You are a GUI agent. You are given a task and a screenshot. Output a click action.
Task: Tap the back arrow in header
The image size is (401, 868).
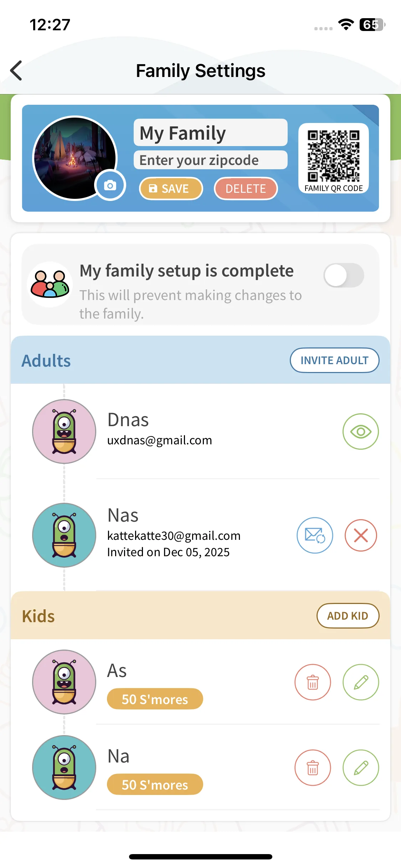(x=16, y=71)
